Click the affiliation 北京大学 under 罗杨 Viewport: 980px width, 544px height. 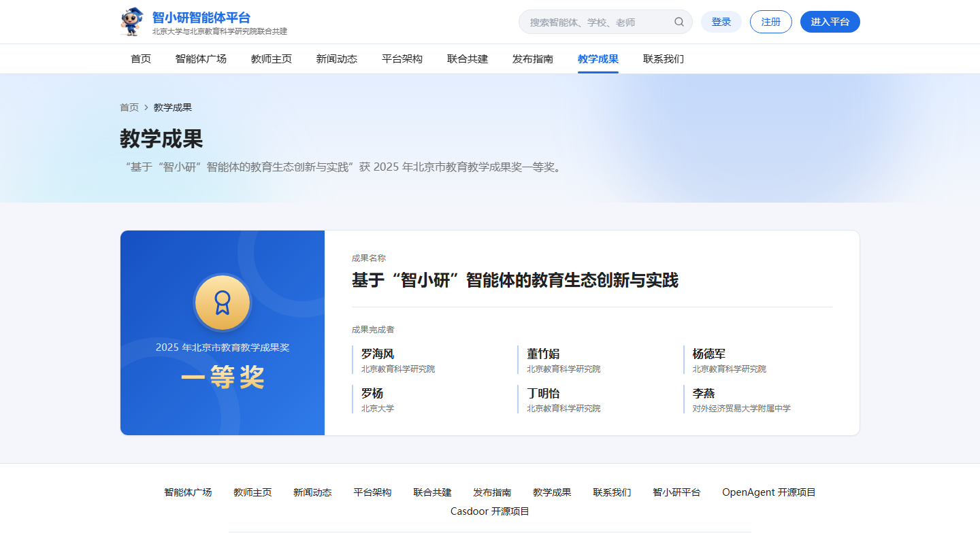[378, 409]
